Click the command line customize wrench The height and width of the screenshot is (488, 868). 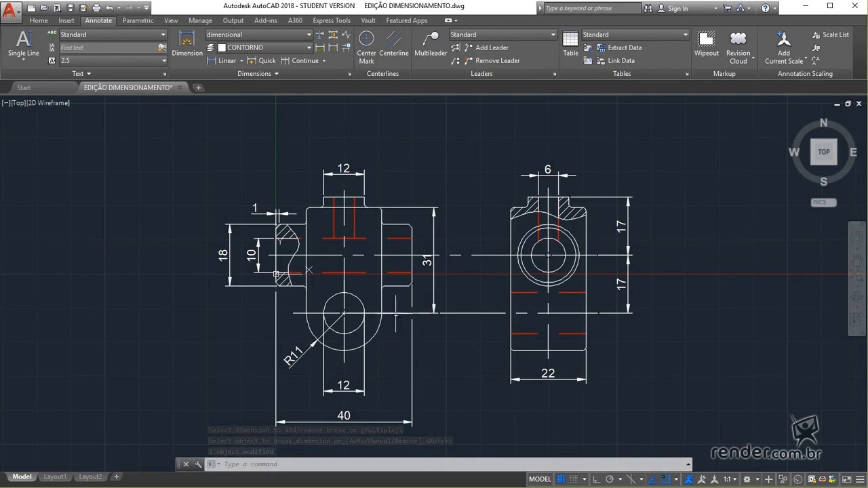[198, 464]
